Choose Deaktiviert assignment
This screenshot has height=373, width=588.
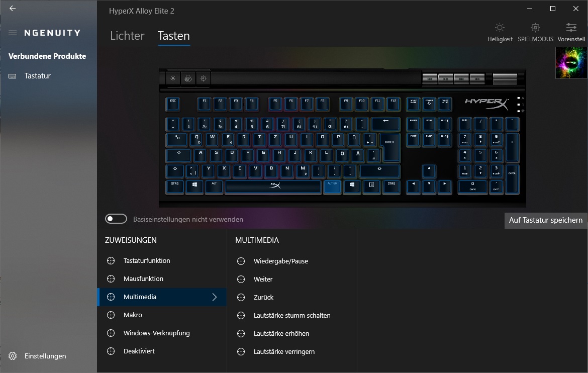(162, 351)
